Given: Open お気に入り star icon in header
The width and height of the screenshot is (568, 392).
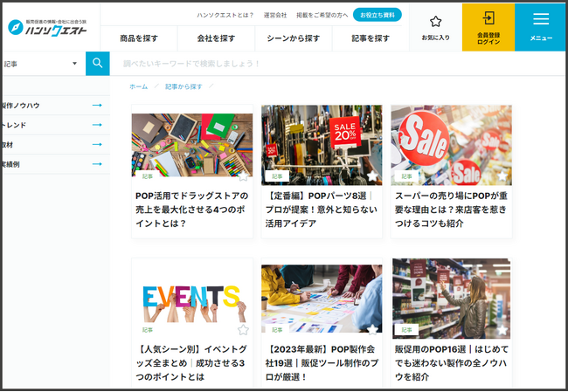Looking at the screenshot, I should pyautogui.click(x=435, y=28).
